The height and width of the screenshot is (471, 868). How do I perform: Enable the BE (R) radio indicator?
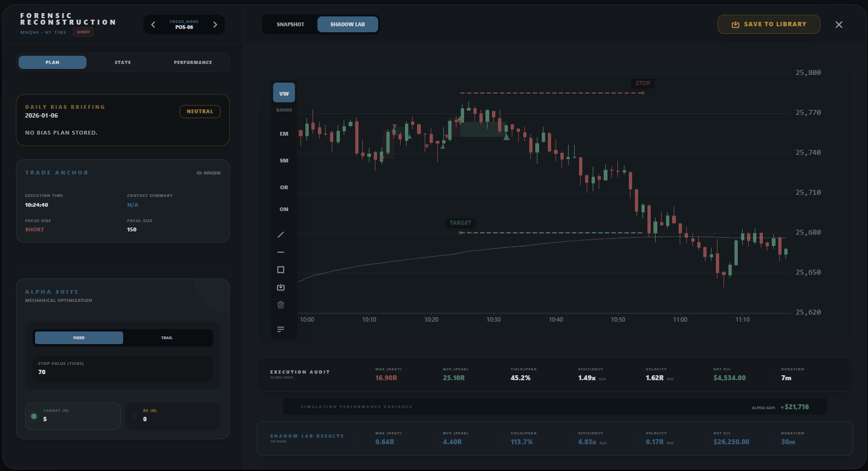pyautogui.click(x=134, y=416)
